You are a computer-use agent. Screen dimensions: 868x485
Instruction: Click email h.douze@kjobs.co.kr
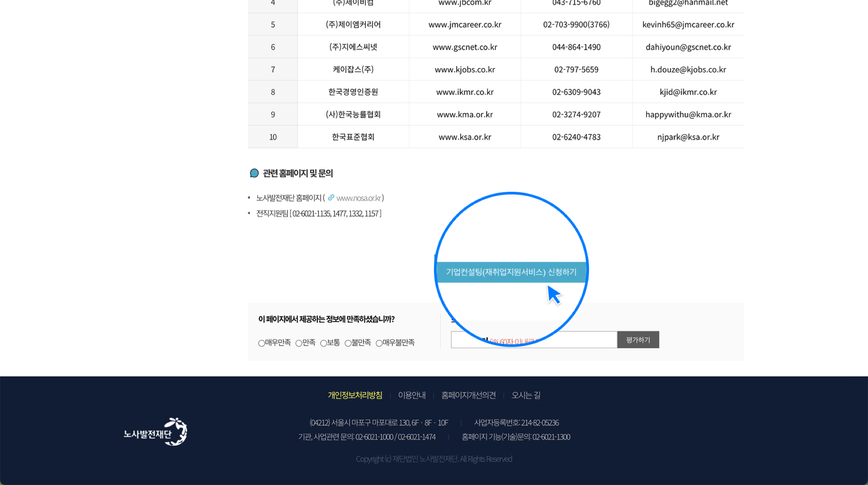[688, 70]
